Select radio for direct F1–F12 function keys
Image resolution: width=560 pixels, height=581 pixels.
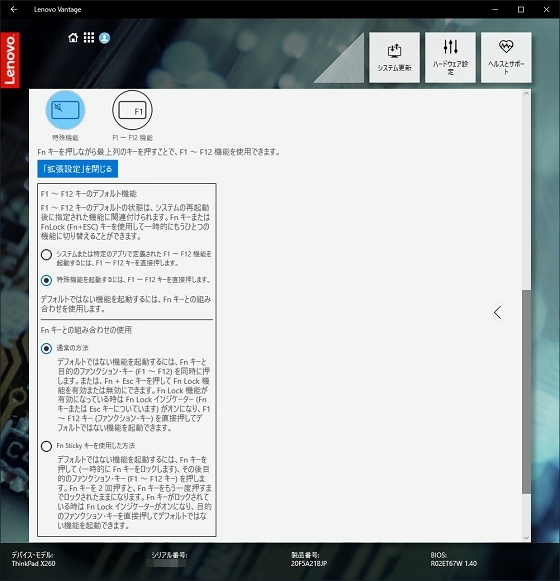click(46, 255)
